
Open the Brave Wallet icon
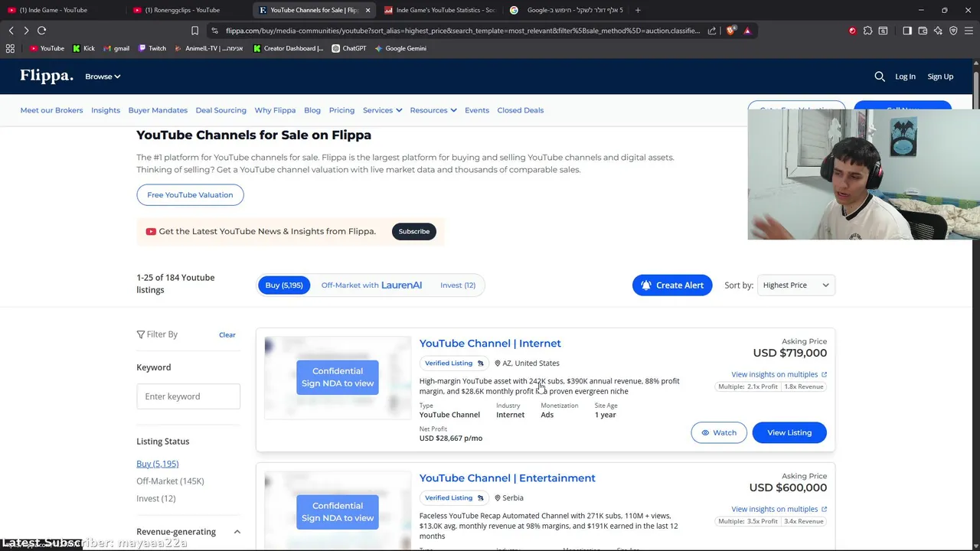click(x=923, y=31)
